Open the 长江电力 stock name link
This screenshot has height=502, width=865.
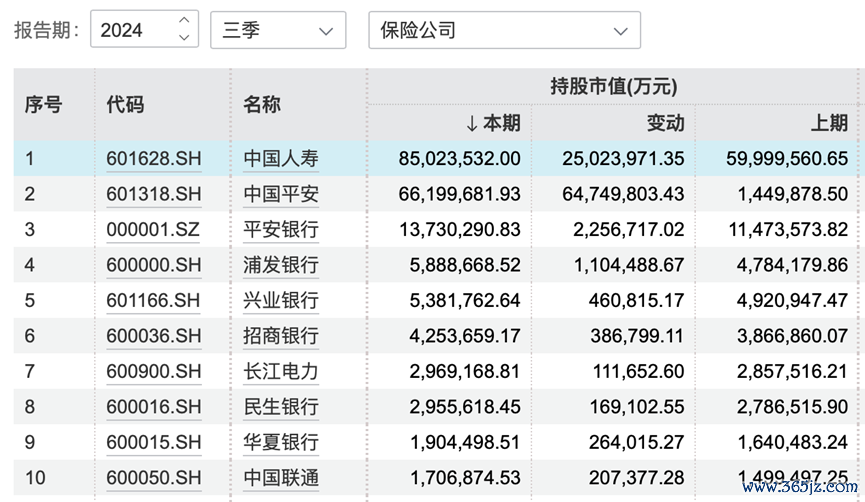281,371
